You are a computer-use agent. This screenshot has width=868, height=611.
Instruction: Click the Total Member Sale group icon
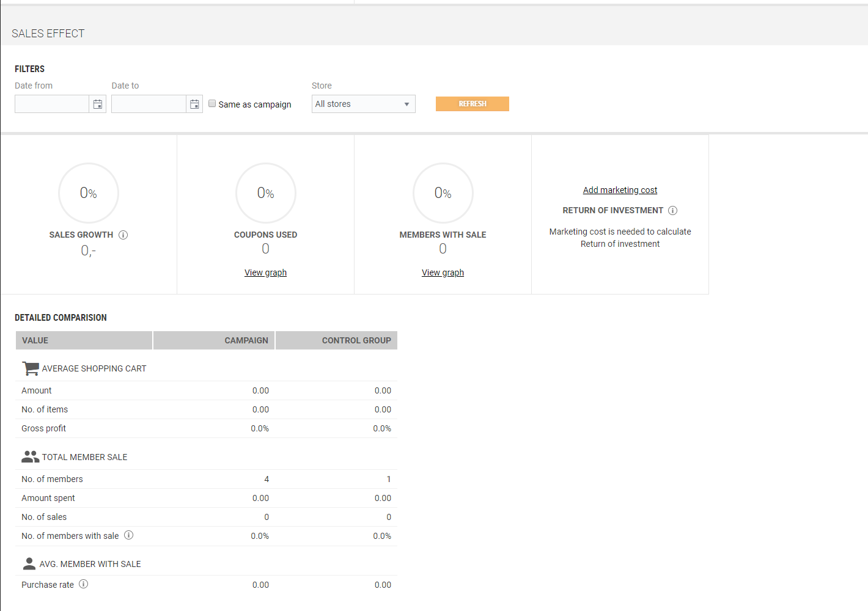click(30, 457)
